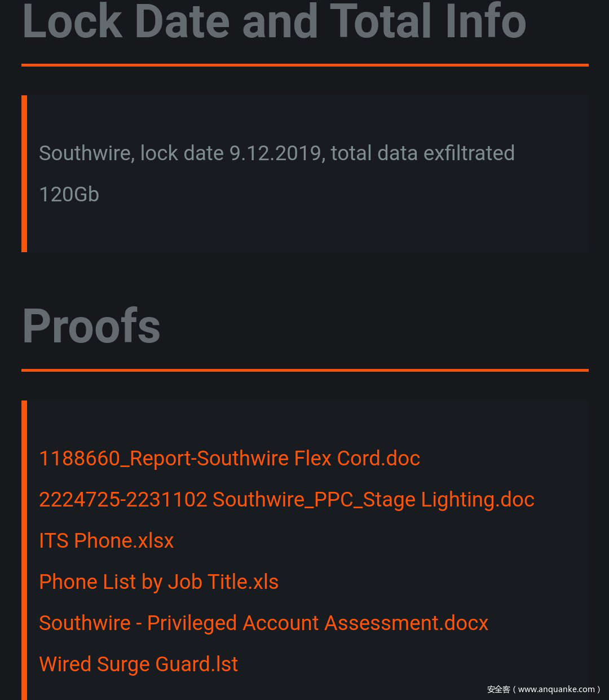Image resolution: width=609 pixels, height=700 pixels.
Task: Open the Privileged Account Assessment.docx link
Action: point(263,623)
